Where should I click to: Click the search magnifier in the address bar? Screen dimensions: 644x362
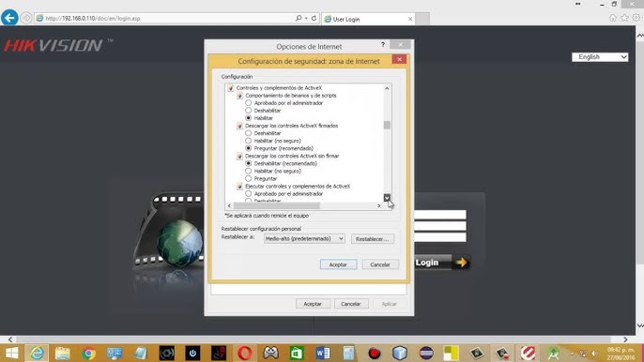[x=299, y=18]
